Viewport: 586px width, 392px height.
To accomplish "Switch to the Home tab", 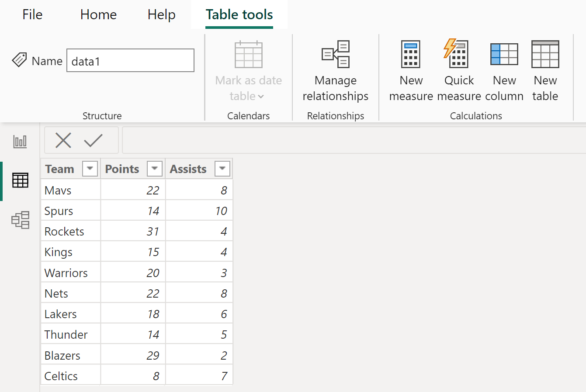I will point(98,14).
